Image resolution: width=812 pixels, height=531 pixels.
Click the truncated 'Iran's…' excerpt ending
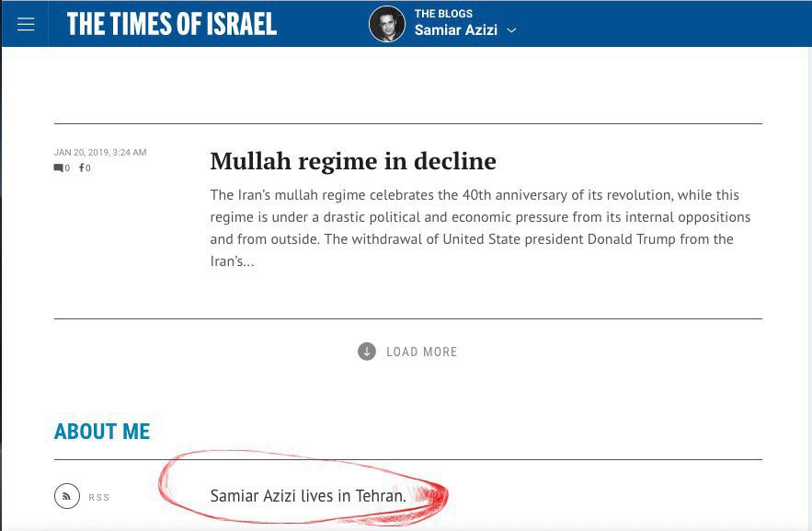point(232,261)
